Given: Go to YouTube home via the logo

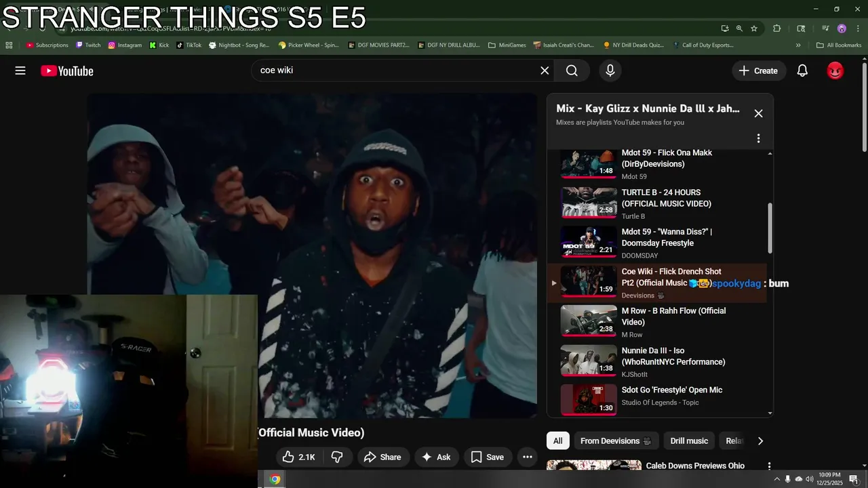Looking at the screenshot, I should (x=66, y=71).
